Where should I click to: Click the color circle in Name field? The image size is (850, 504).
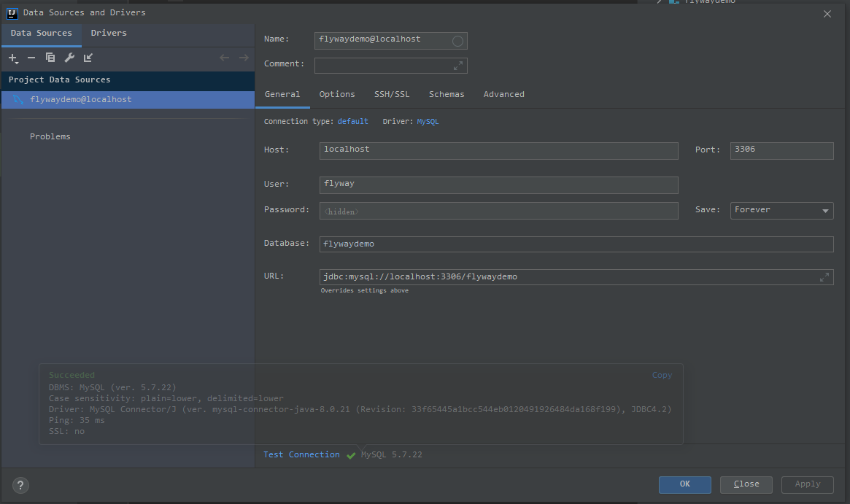pyautogui.click(x=457, y=41)
